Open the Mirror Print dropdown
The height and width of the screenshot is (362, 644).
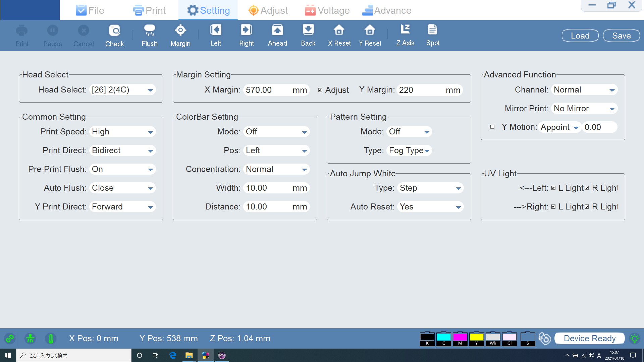point(584,108)
